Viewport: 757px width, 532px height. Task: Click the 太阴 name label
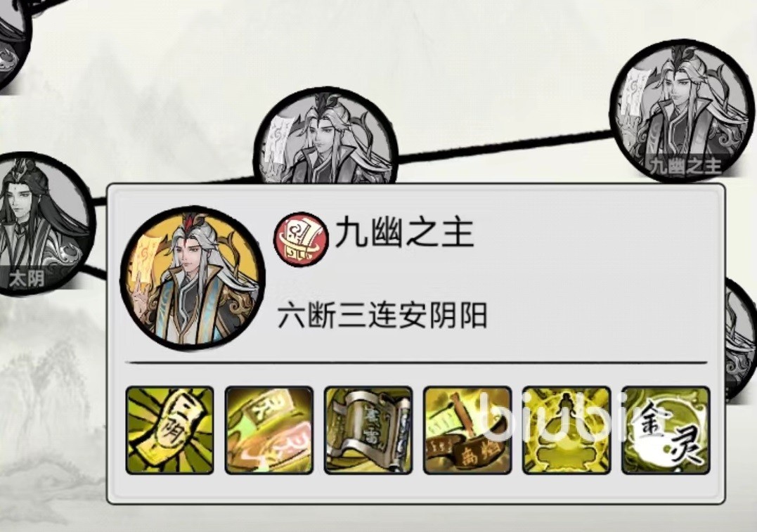pos(27,278)
